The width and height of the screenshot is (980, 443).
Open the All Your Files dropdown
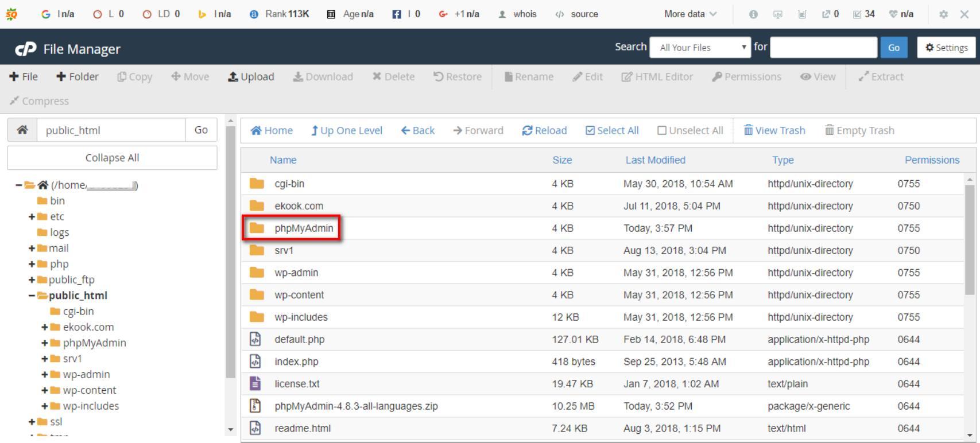pos(700,48)
